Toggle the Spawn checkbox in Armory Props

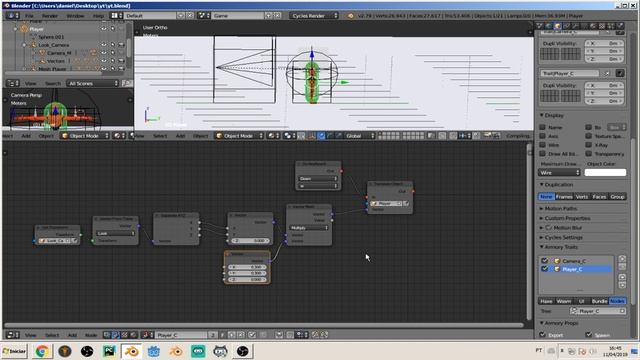tap(589, 335)
